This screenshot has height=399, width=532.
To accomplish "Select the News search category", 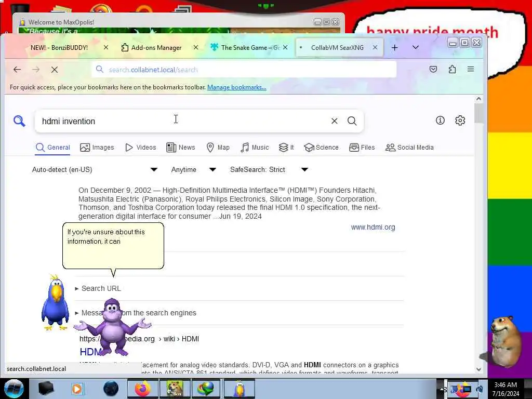I will point(180,148).
